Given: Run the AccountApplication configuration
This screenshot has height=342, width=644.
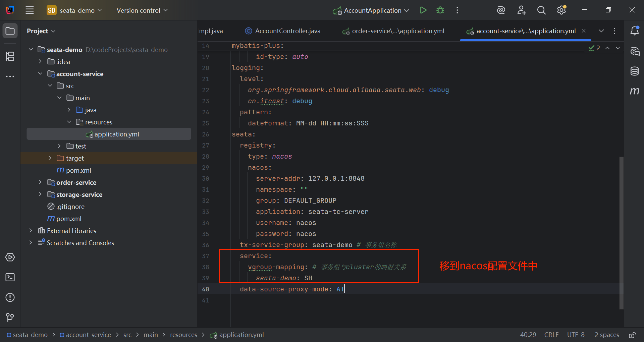Looking at the screenshot, I should [x=423, y=10].
